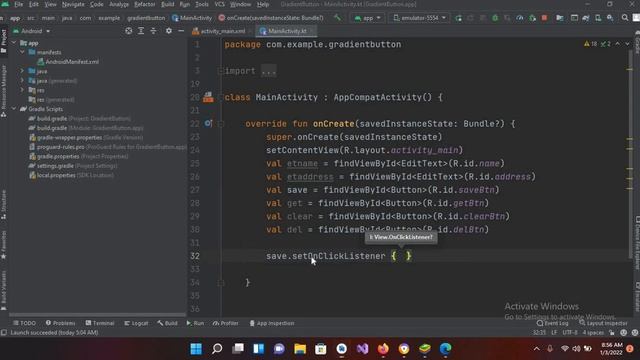Show hidden system tray icons chevron
The height and width of the screenshot is (360, 640).
tap(536, 349)
